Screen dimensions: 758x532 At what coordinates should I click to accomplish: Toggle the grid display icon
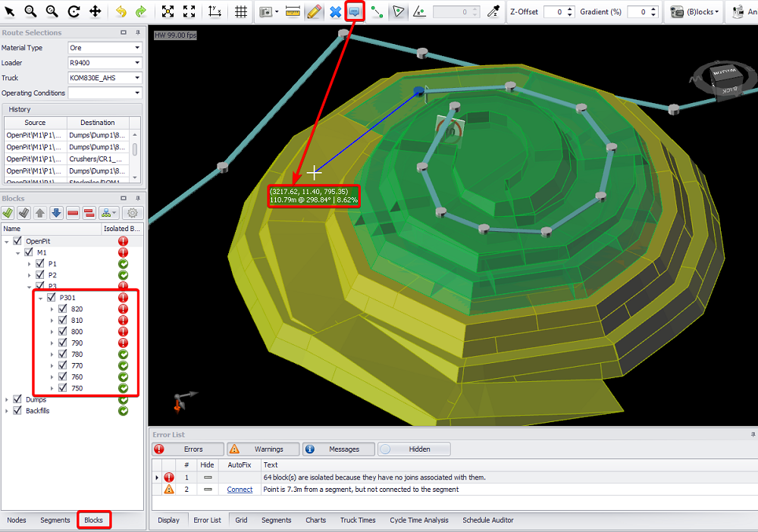point(240,11)
